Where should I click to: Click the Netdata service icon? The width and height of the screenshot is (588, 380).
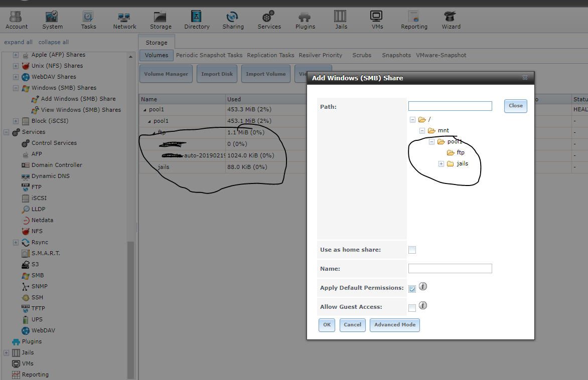pyautogui.click(x=26, y=221)
